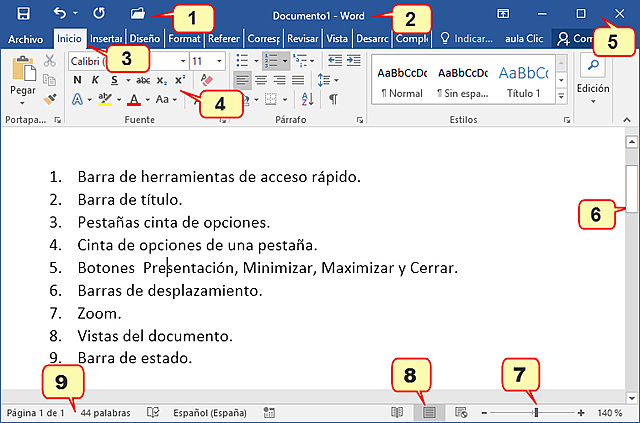Collapse the ribbon with chevron
Screen dimensions: 640x423
tap(627, 120)
